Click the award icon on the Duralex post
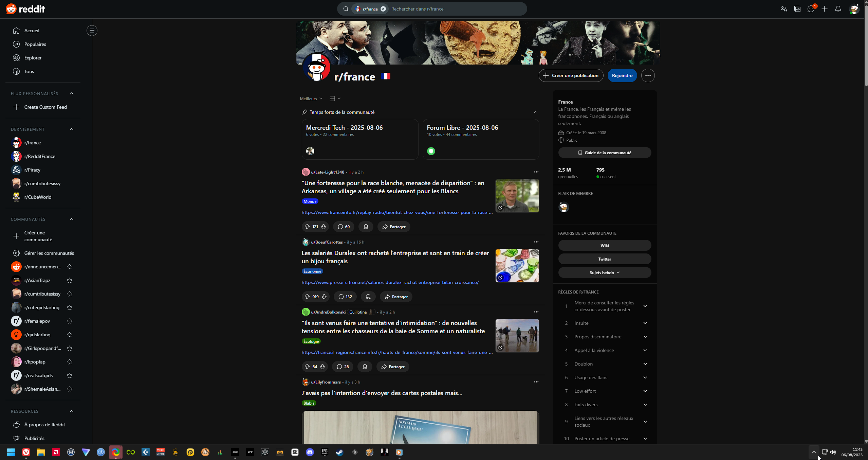 pyautogui.click(x=368, y=297)
